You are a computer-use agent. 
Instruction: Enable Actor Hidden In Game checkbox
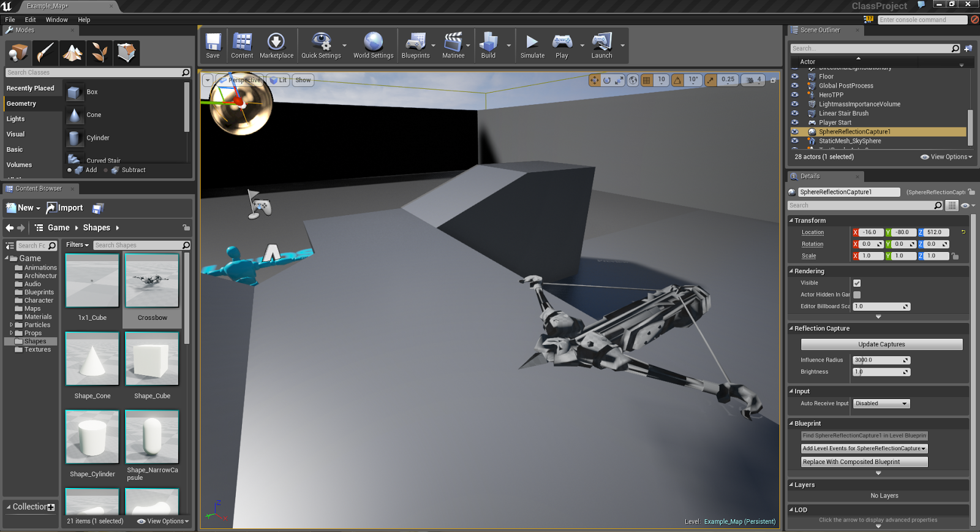click(x=857, y=295)
